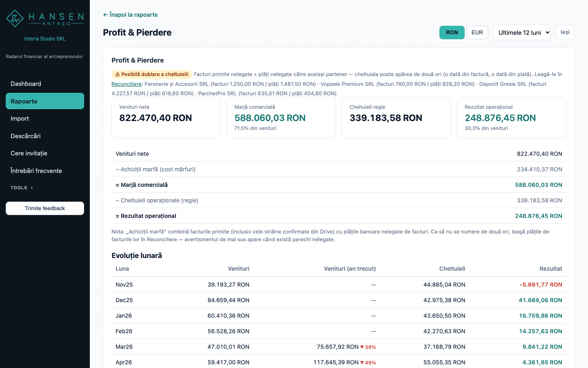The height and width of the screenshot is (368, 588).
Task: Click the Dec25 revenue 84.659,44 RON
Action: pos(228,300)
